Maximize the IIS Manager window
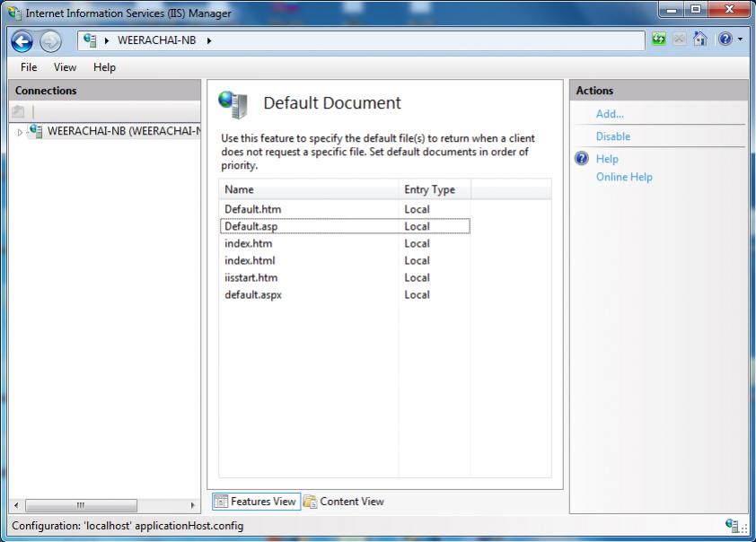Image resolution: width=756 pixels, height=542 pixels. (x=696, y=9)
